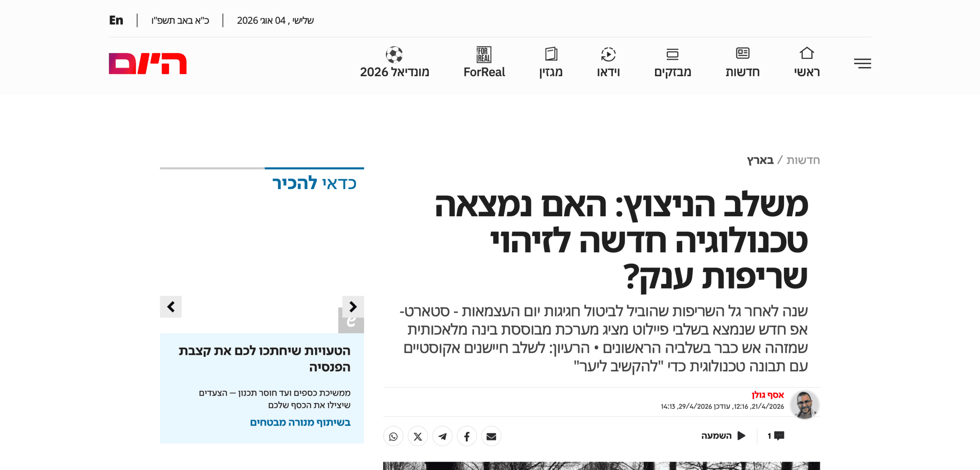Click author avatar photo of אסף גולן

pyautogui.click(x=804, y=405)
